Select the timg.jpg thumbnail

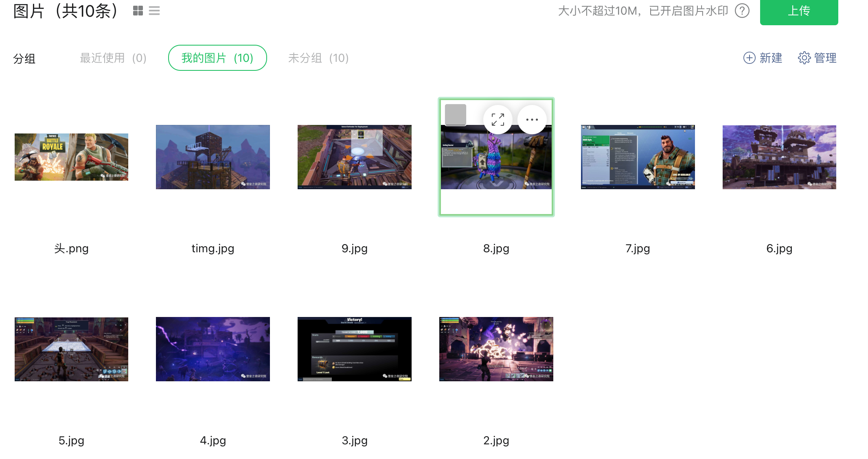[213, 157]
